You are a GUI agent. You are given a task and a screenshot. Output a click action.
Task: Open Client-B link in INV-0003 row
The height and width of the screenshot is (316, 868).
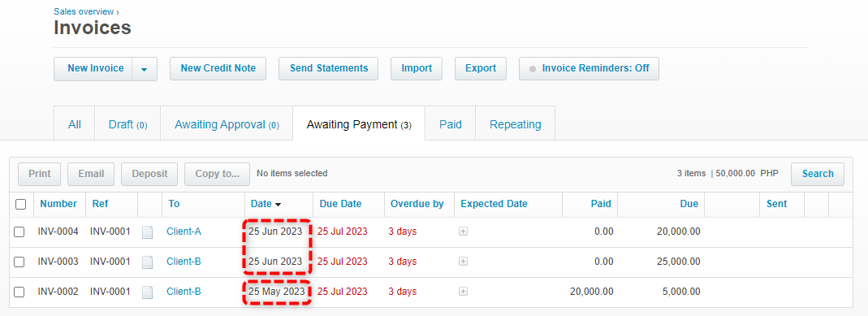(x=184, y=262)
